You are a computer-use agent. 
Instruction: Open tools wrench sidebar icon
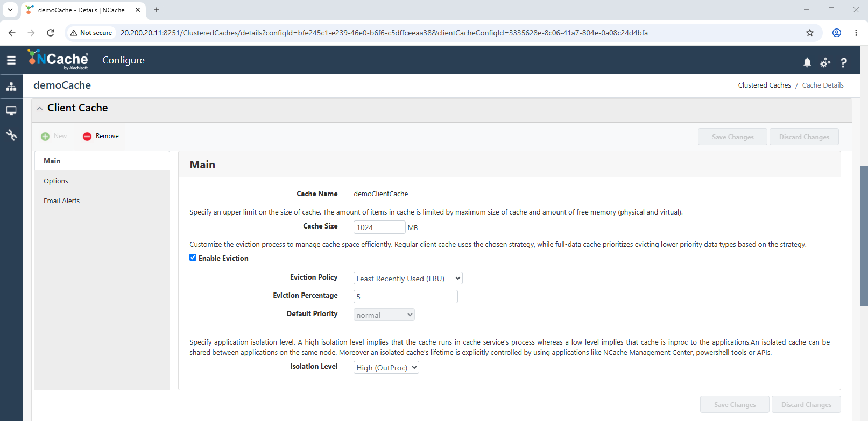[11, 134]
